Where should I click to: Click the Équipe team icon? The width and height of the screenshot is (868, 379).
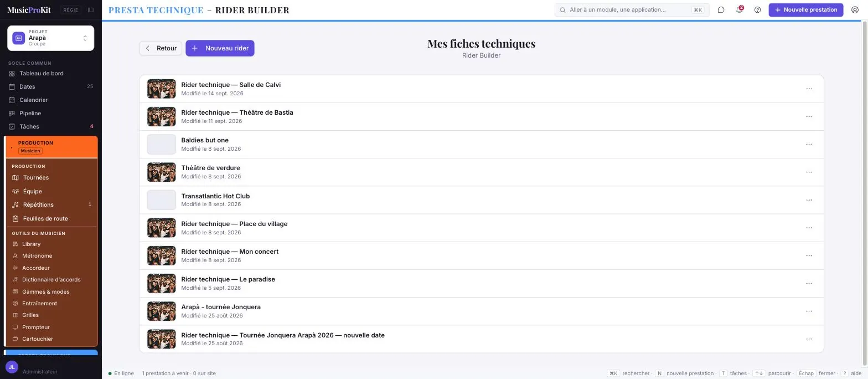(15, 192)
